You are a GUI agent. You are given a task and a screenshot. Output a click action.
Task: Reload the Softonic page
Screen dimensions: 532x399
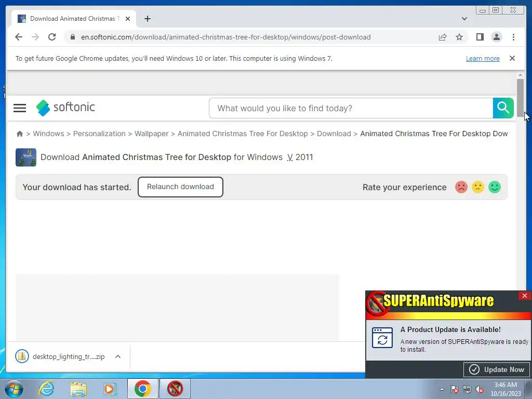click(52, 37)
